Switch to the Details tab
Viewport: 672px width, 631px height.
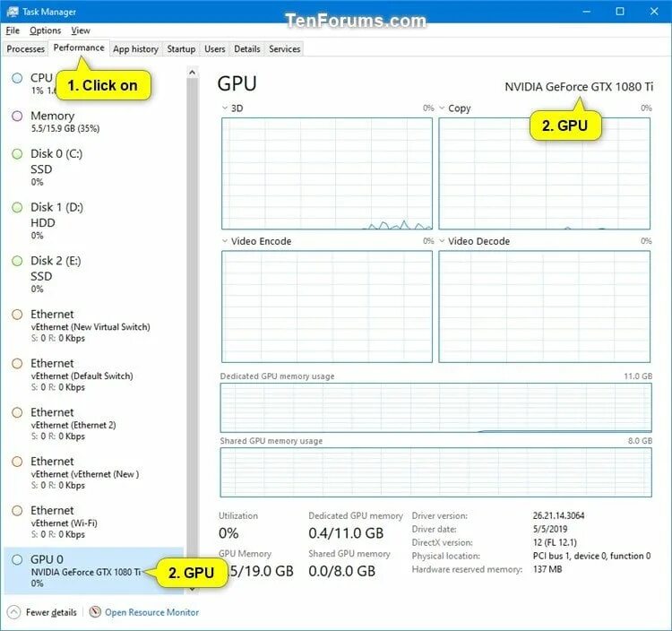[247, 49]
